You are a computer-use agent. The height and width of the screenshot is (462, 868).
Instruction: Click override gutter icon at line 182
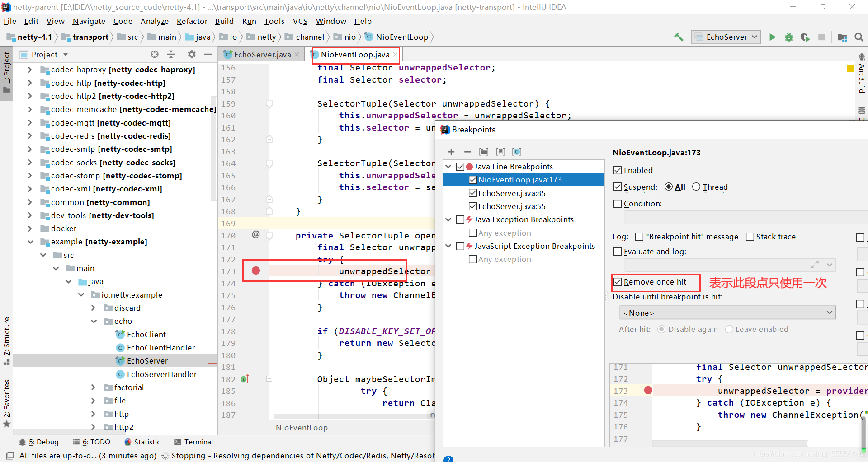245,379
